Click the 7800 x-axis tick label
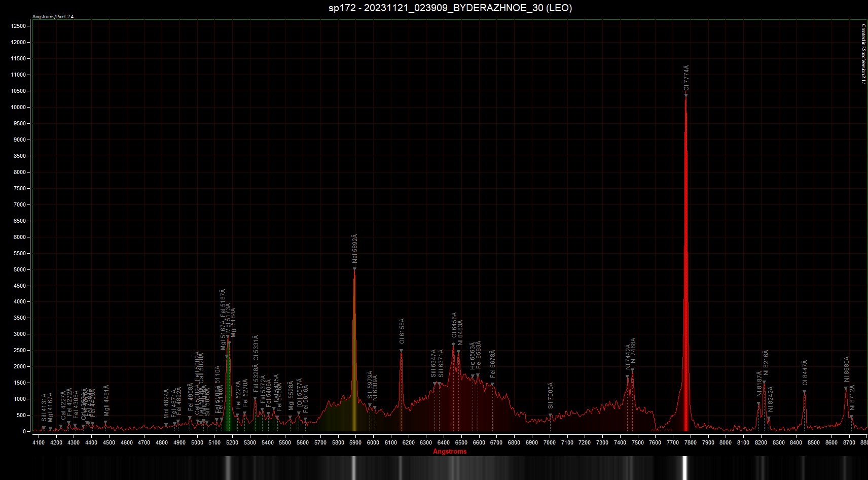 pos(691,442)
